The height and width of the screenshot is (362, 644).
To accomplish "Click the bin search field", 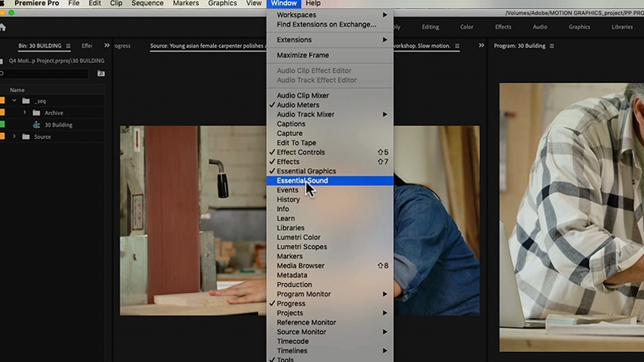I will (x=44, y=74).
